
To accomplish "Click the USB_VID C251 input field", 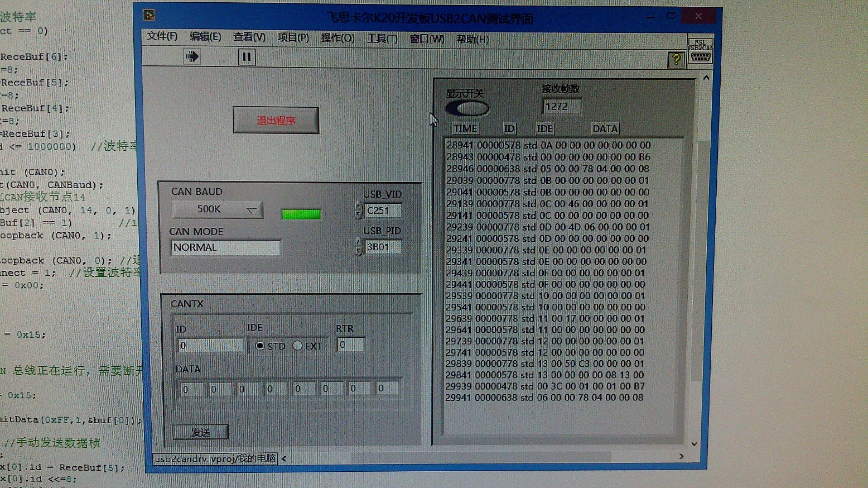I will [x=383, y=210].
